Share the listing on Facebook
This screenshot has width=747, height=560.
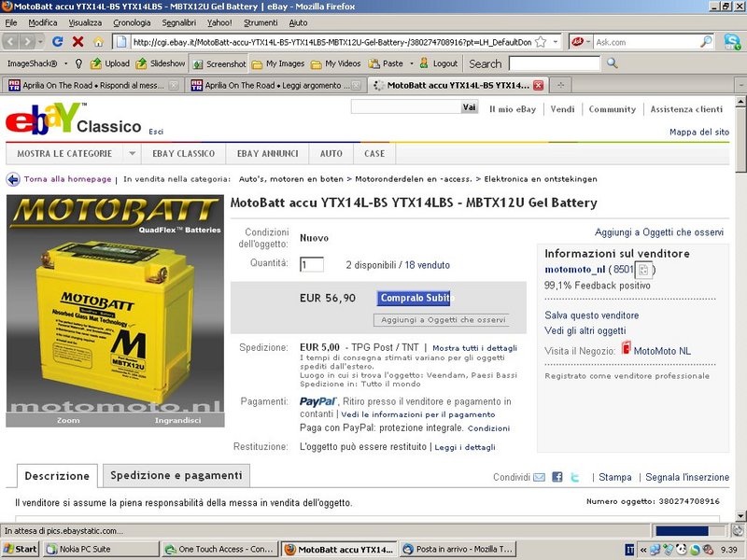tap(557, 477)
